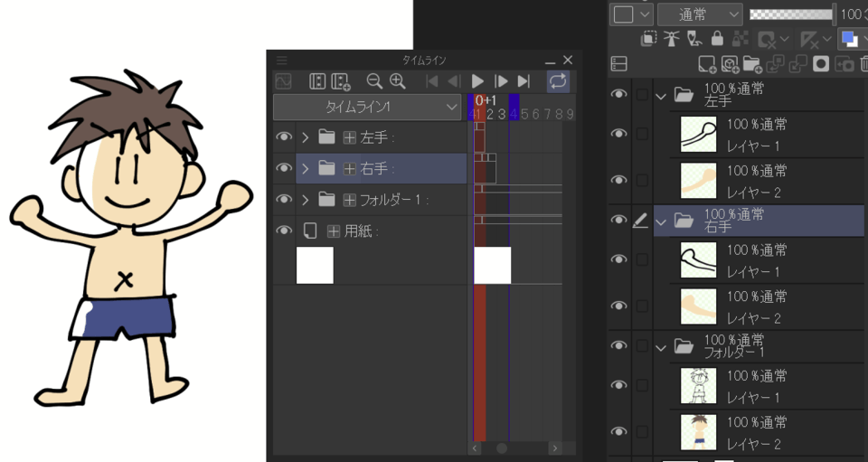This screenshot has height=462, width=868.
Task: Toggle two-pane layer display icon
Action: pos(618,64)
